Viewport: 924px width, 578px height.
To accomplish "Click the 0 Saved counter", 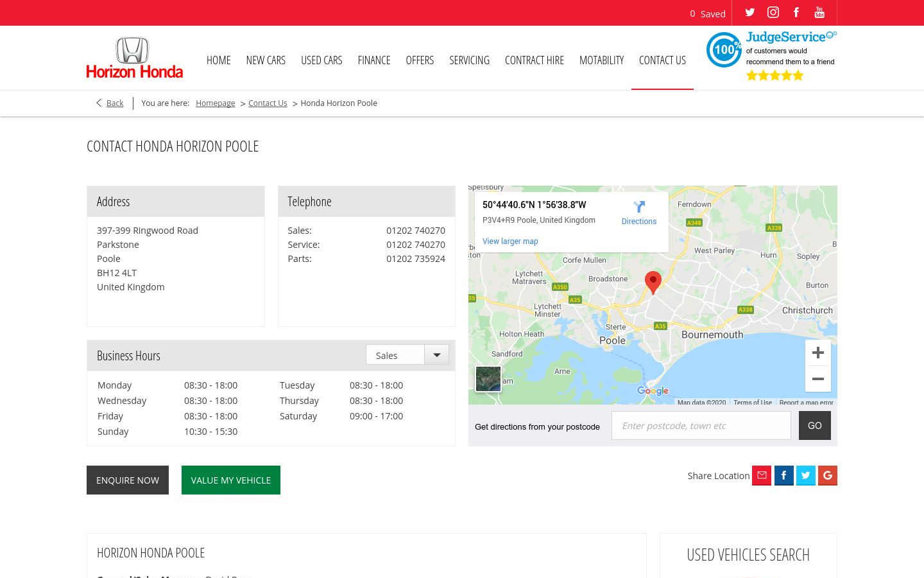I will pyautogui.click(x=708, y=13).
